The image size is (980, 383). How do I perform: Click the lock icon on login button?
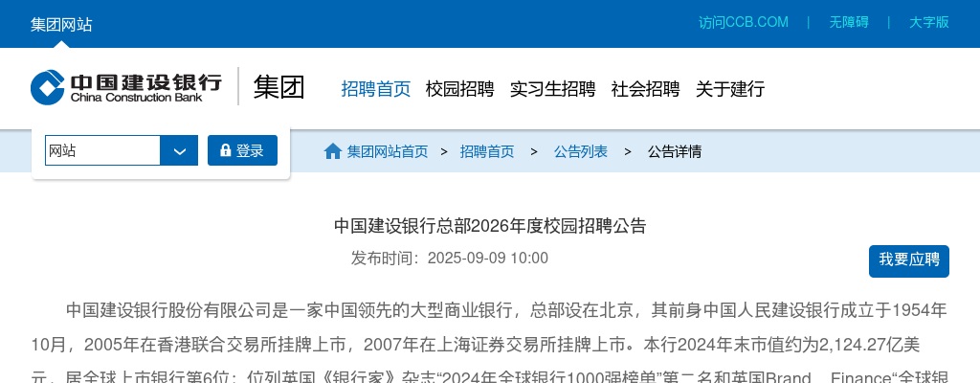(226, 150)
